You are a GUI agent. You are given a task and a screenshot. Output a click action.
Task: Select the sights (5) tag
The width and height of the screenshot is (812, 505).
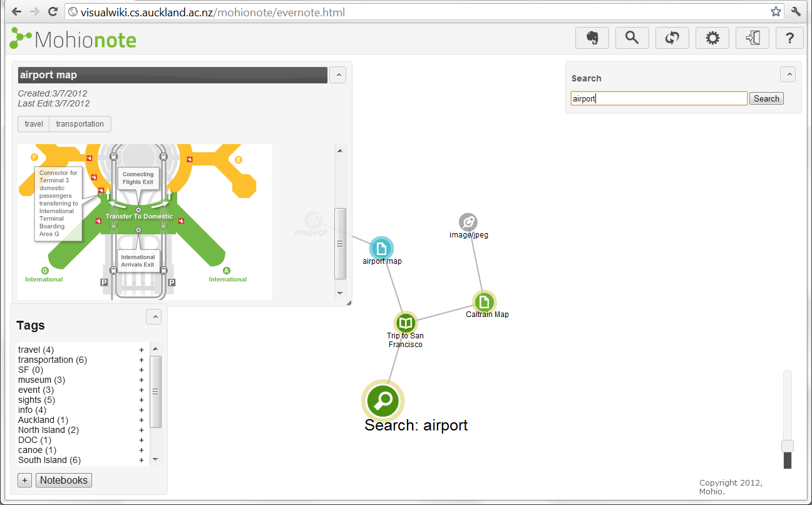36,400
